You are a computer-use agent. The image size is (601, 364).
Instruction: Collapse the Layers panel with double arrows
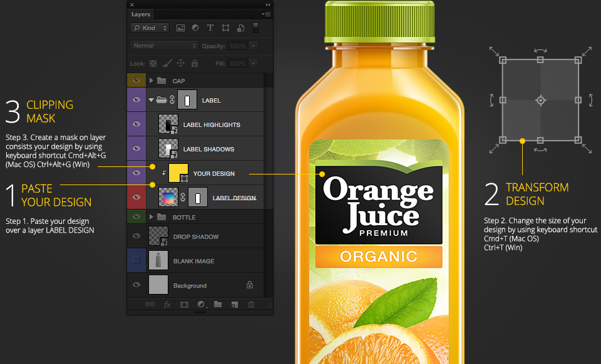pyautogui.click(x=267, y=4)
